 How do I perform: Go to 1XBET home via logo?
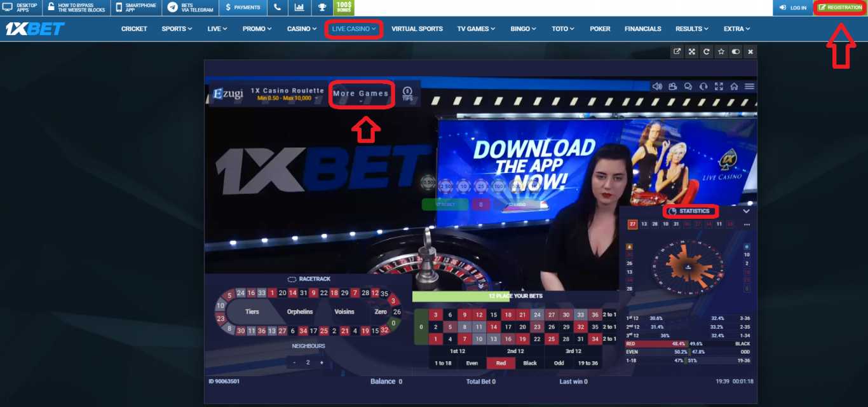(35, 29)
